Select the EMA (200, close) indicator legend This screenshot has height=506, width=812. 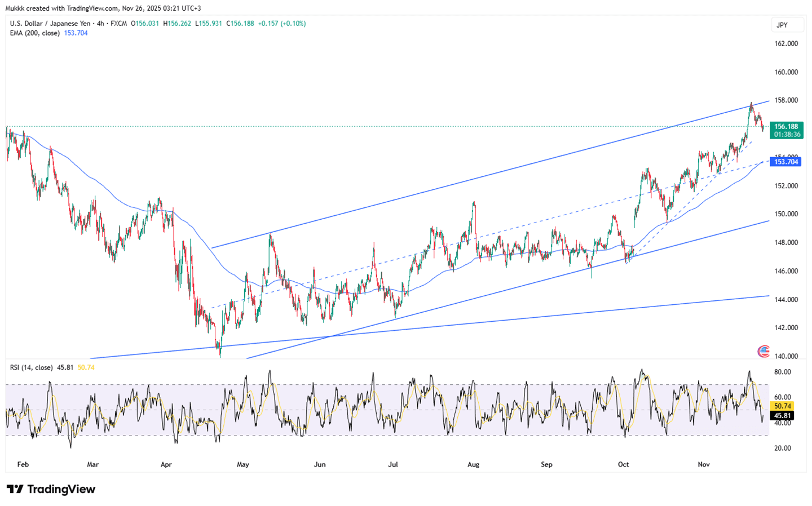click(35, 33)
